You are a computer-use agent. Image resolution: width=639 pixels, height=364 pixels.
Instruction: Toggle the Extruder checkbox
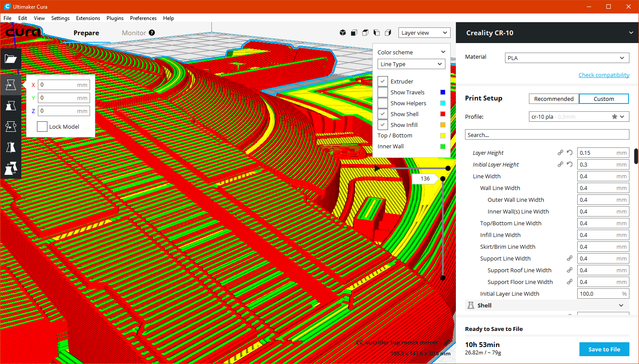point(383,81)
